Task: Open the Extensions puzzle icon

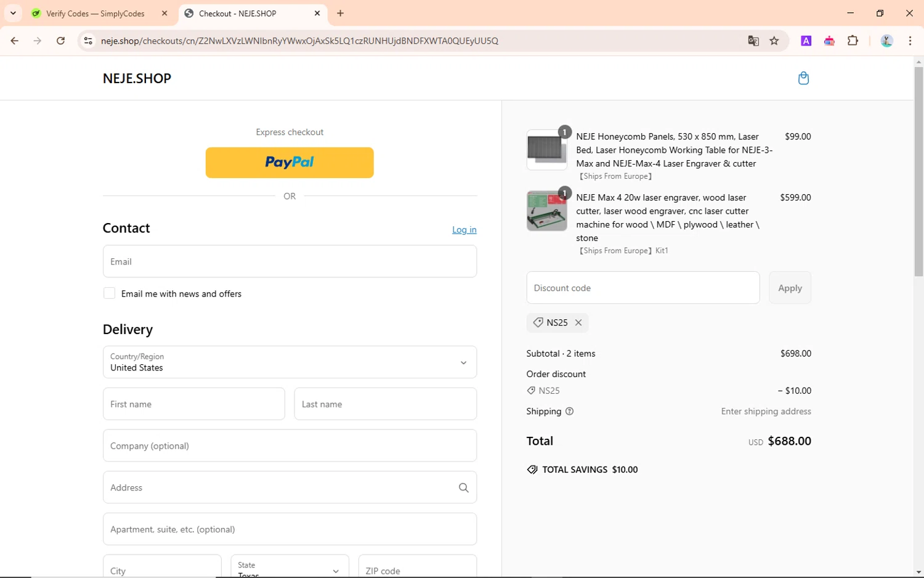Action: pos(853,41)
